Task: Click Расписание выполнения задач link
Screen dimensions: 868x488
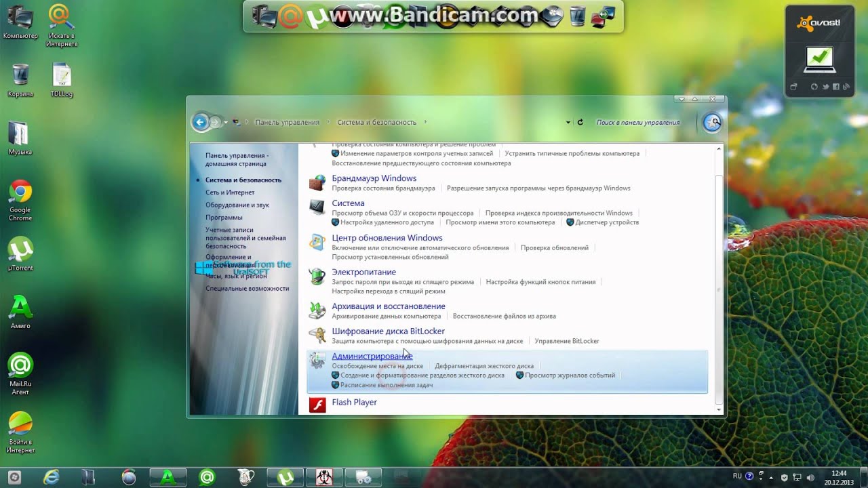Action: point(387,385)
